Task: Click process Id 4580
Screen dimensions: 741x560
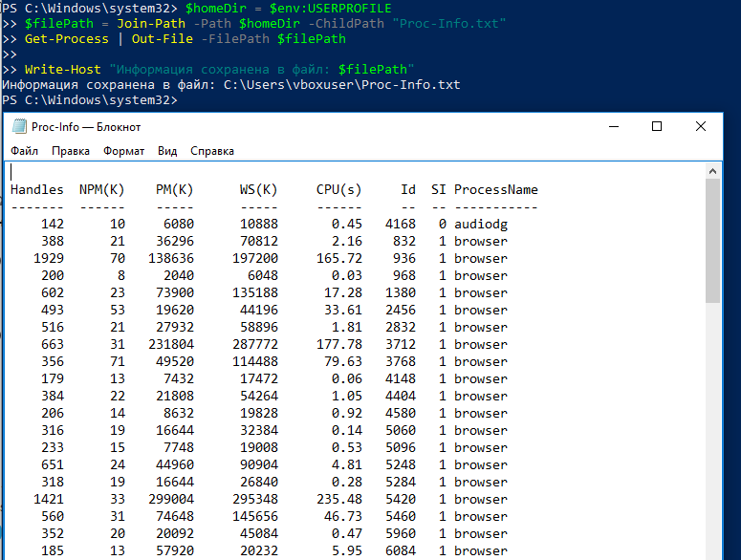Action: tap(401, 413)
